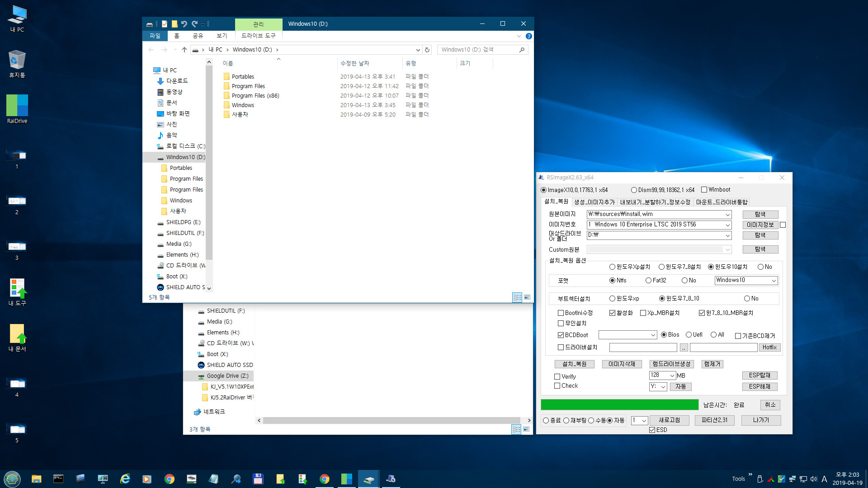Choose the Fat32 format radio button
The width and height of the screenshot is (868, 488).
point(648,281)
